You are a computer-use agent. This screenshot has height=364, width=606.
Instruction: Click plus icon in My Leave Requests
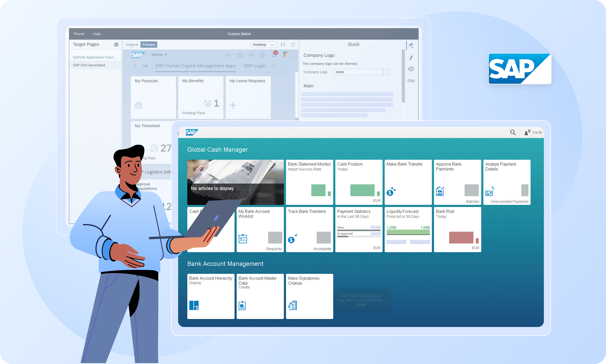click(233, 105)
